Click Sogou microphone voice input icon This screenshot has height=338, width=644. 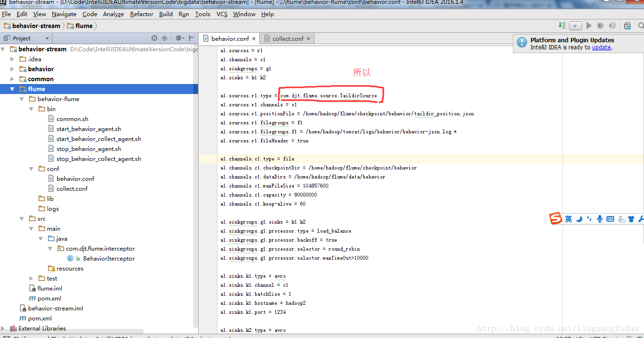(x=600, y=219)
